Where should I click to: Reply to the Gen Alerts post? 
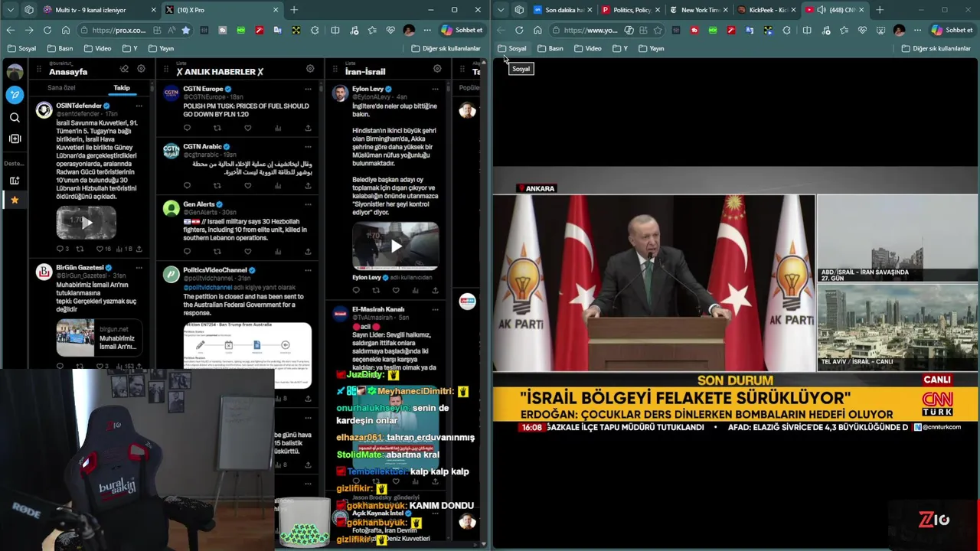[187, 251]
